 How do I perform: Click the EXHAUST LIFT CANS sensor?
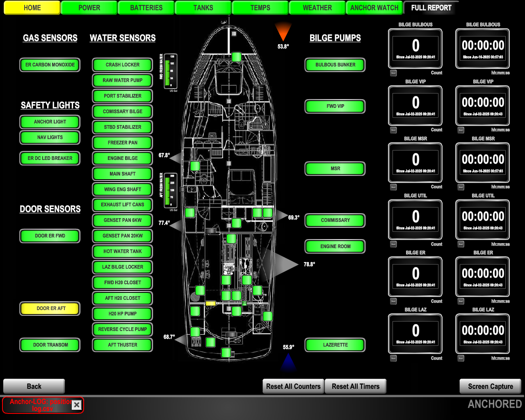[x=123, y=205]
